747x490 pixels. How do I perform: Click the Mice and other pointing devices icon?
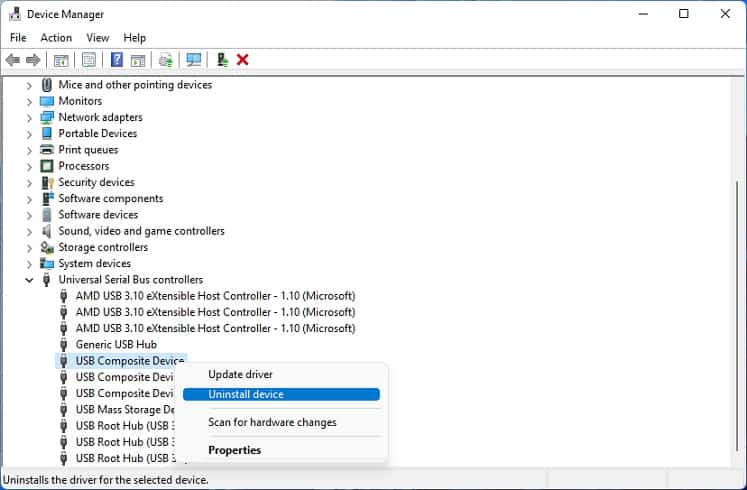tap(47, 85)
